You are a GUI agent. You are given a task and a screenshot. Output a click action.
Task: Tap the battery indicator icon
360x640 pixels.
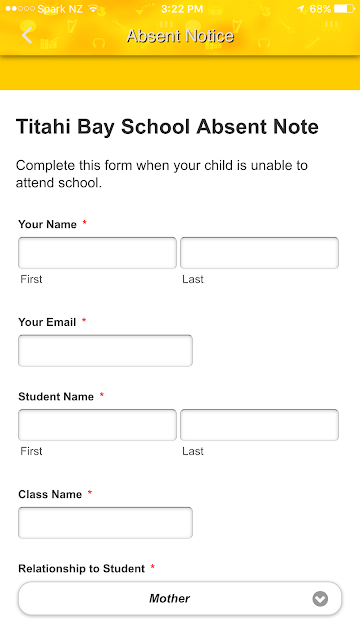click(x=344, y=9)
